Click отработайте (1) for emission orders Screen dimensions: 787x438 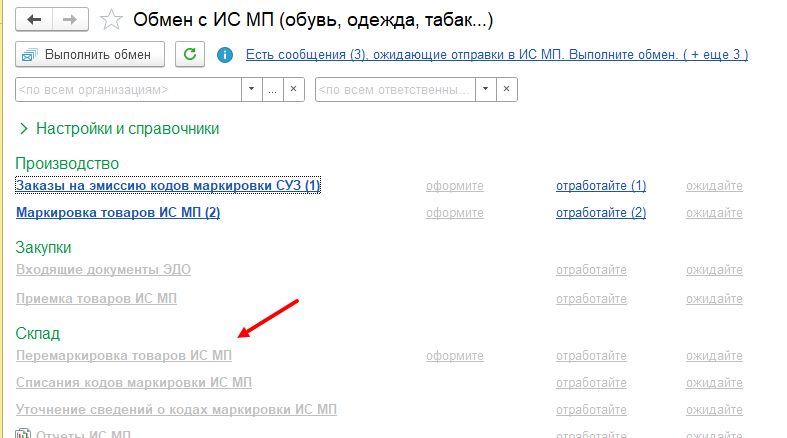[600, 186]
